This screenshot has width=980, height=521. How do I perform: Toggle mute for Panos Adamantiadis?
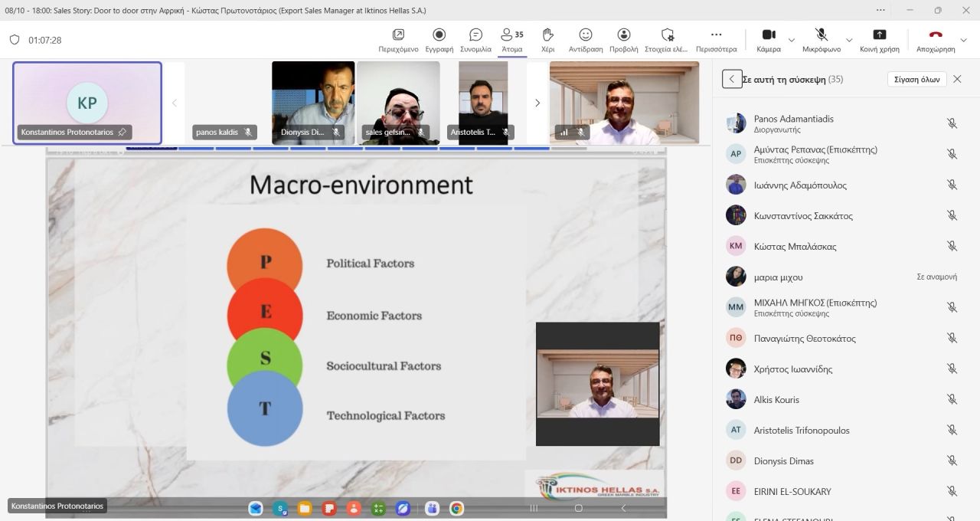click(x=952, y=123)
